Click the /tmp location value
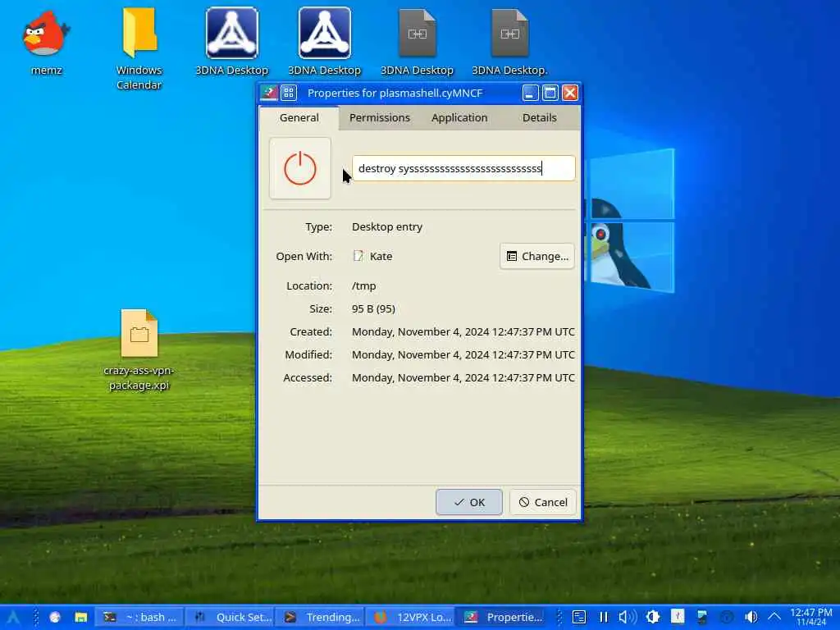The image size is (840, 630). pos(363,285)
